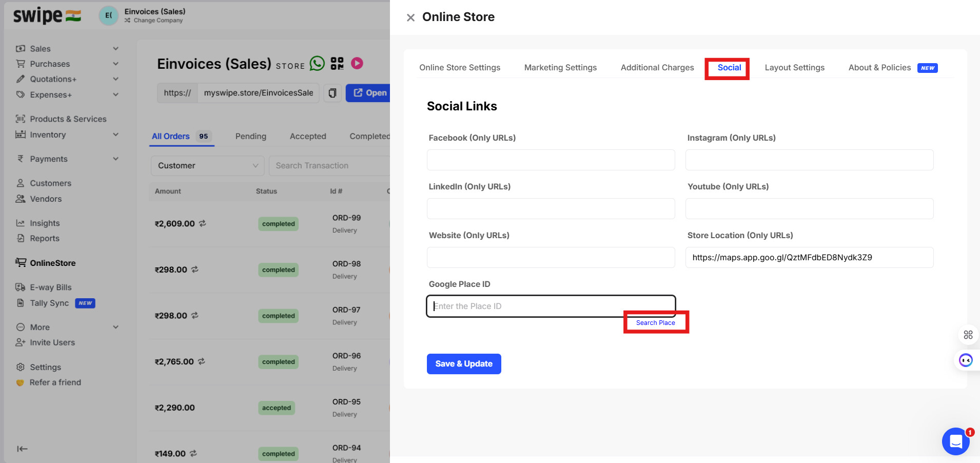Collapse the sidebar with arrow icon
This screenshot has height=463, width=980.
tap(22, 449)
